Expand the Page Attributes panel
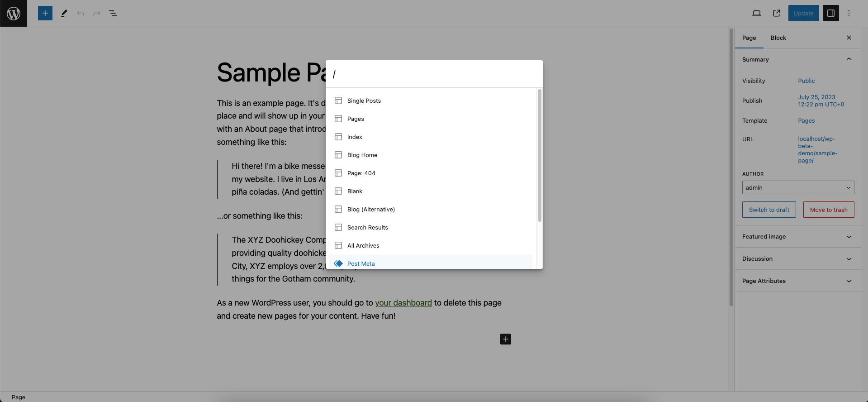Viewport: 868px width, 402px height. coord(798,281)
